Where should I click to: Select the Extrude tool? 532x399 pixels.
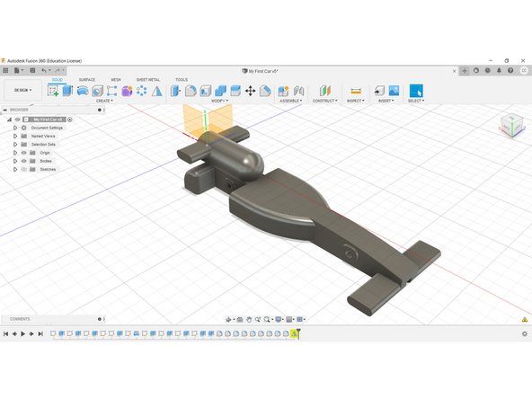coord(67,91)
